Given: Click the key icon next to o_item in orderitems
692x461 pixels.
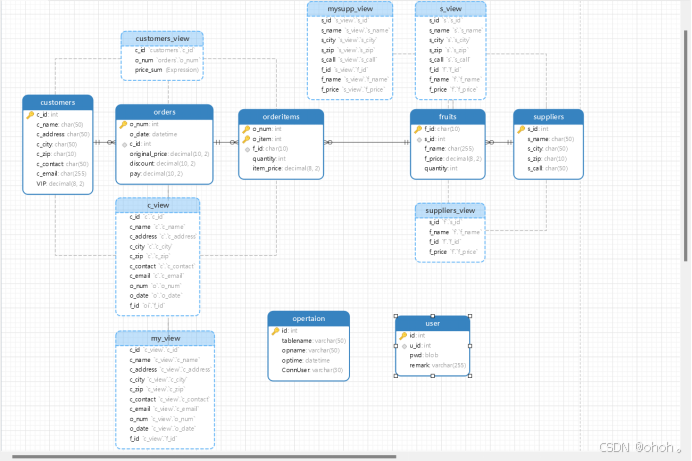Looking at the screenshot, I should pos(246,139).
